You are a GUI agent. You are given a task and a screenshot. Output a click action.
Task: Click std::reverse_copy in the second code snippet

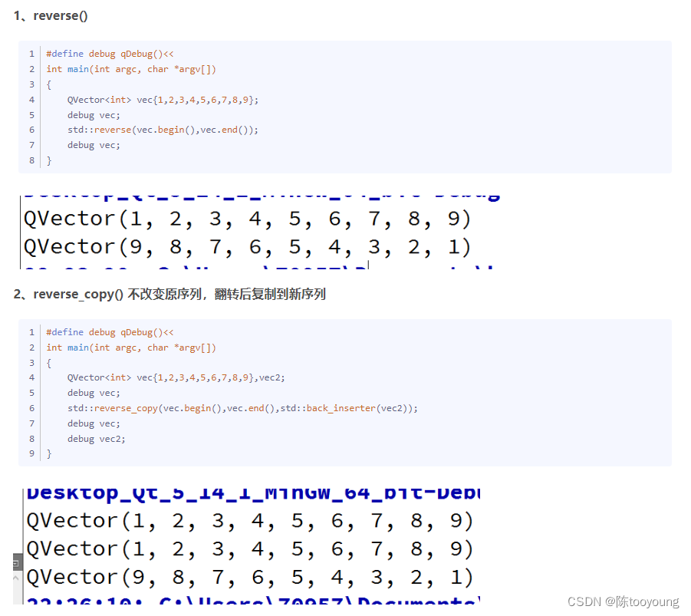[114, 407]
